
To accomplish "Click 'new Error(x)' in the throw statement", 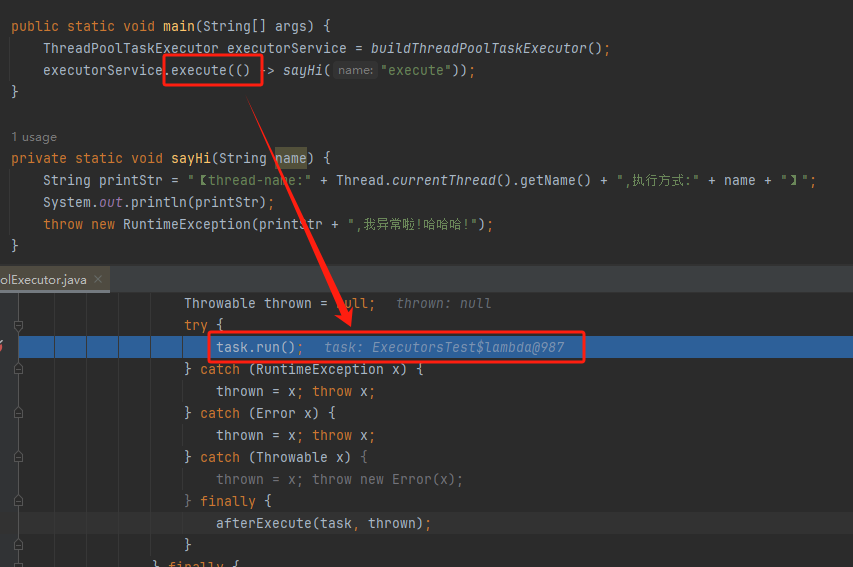I will (x=407, y=479).
